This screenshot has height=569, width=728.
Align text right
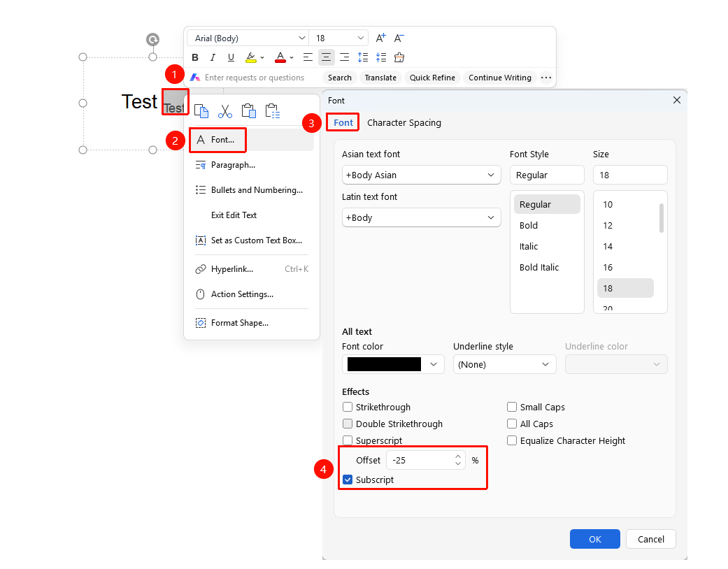[x=345, y=57]
